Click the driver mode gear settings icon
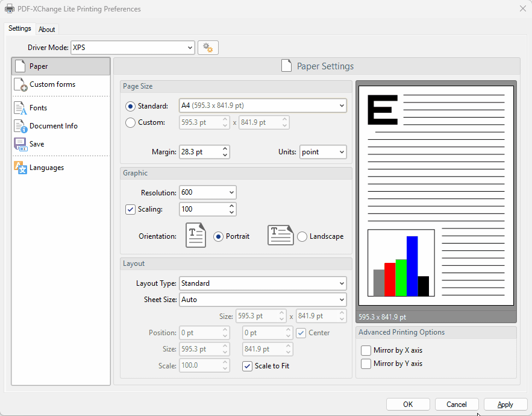Image resolution: width=532 pixels, height=416 pixels. (x=208, y=48)
